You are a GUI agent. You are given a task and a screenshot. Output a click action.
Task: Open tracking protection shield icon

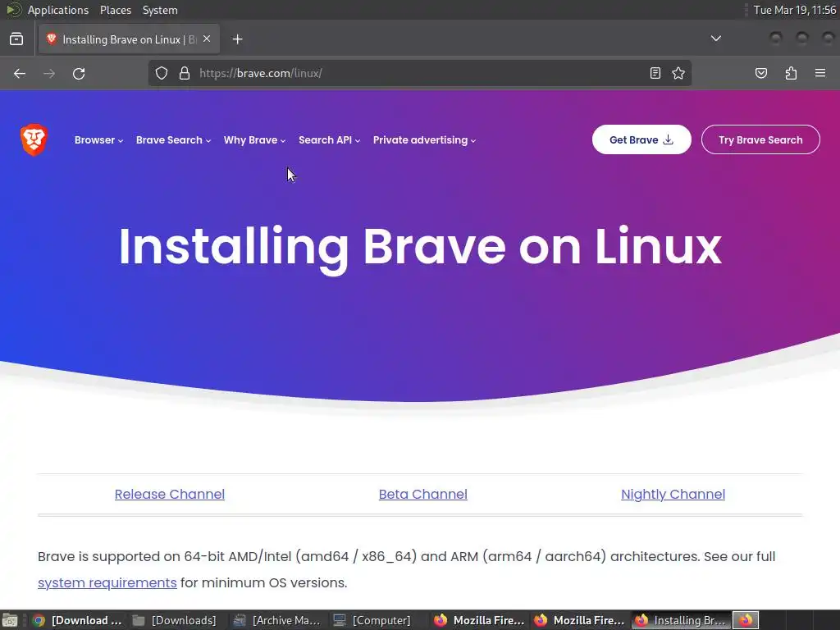pyautogui.click(x=162, y=73)
